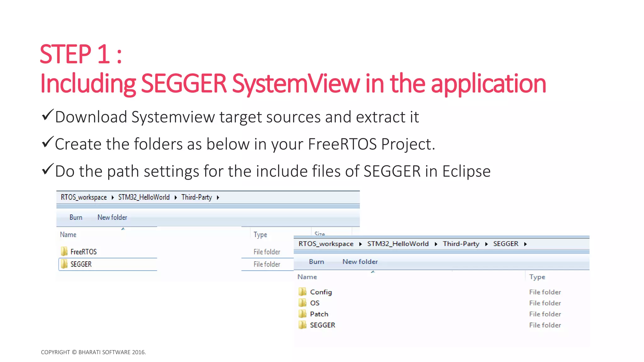The height and width of the screenshot is (362, 644).
Task: Go to STM32_HelloWorld in SEGGER window breadcrumb
Action: pyautogui.click(x=398, y=244)
